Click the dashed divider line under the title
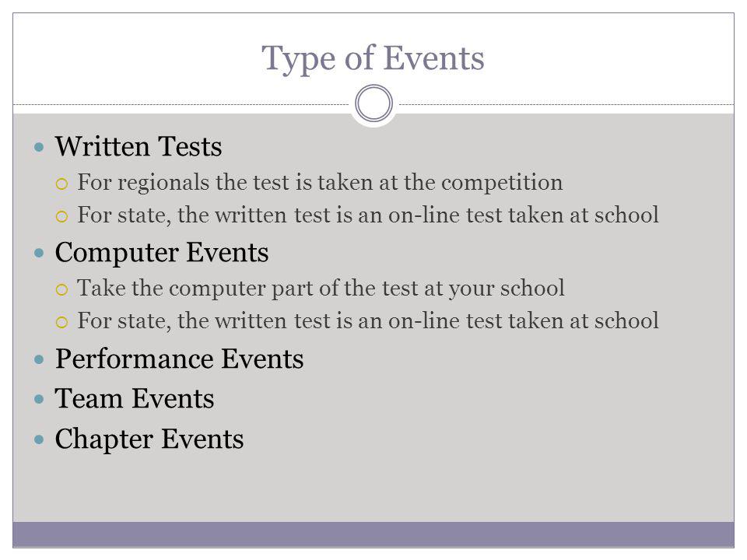 click(x=181, y=104)
